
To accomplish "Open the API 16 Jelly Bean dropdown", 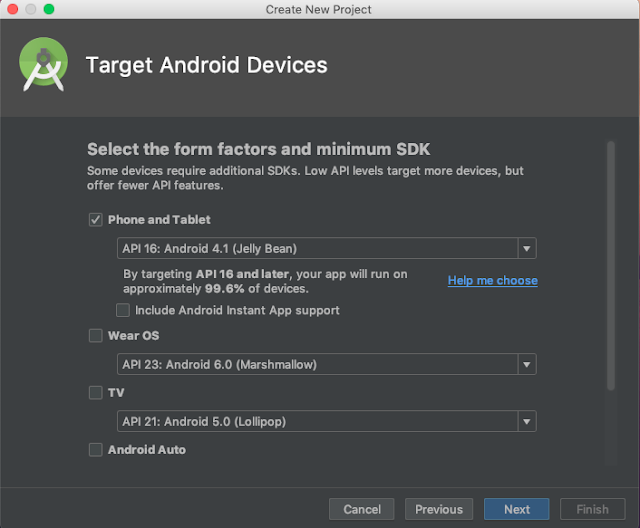I will 327,249.
